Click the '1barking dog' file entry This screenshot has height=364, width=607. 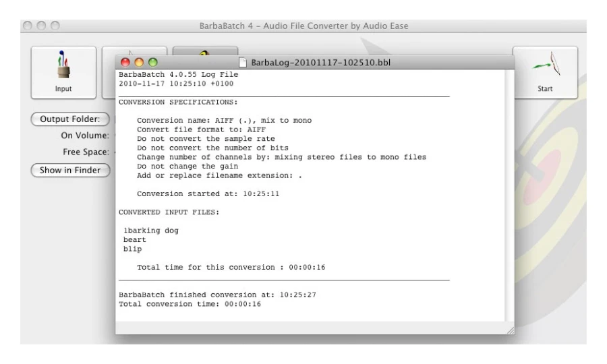coord(151,231)
